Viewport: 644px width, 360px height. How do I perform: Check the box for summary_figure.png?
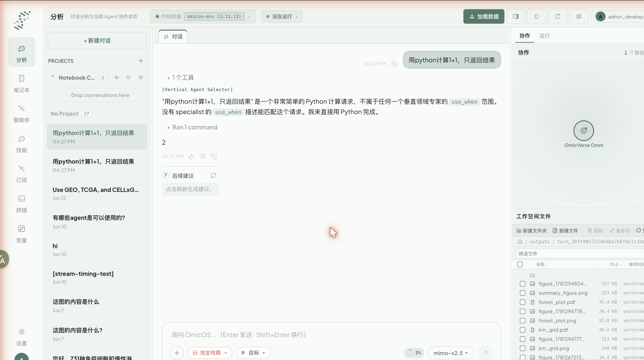523,293
